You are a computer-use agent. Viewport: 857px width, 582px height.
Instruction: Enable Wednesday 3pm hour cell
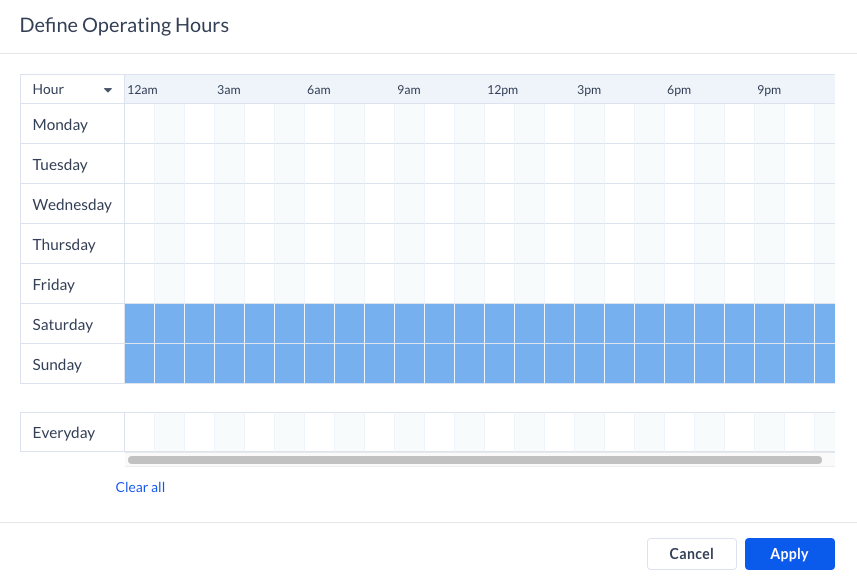coord(589,204)
